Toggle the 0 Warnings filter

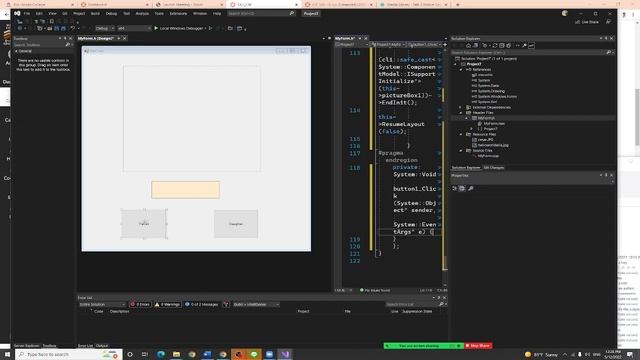click(167, 304)
